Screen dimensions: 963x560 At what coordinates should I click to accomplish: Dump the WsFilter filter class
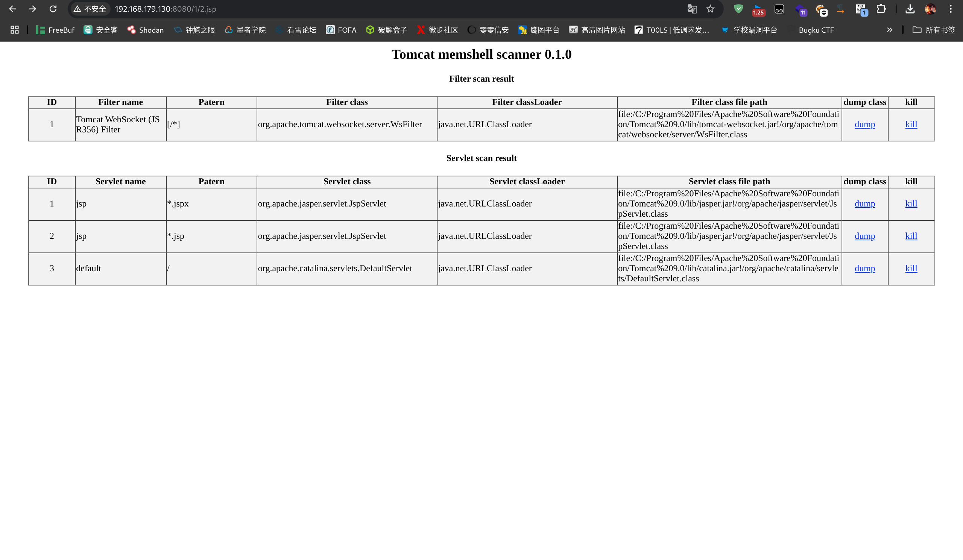click(x=864, y=124)
